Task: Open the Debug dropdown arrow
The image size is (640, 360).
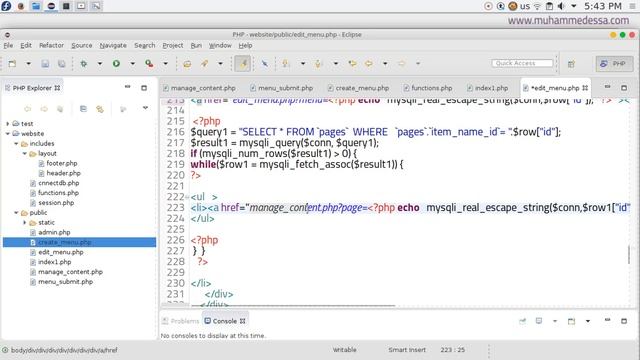Action: click(100, 64)
